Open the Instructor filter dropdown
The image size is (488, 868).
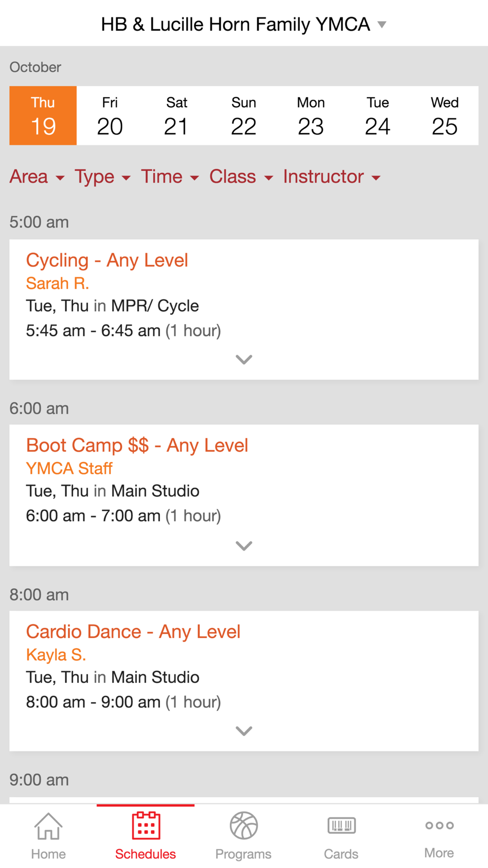[x=332, y=177]
